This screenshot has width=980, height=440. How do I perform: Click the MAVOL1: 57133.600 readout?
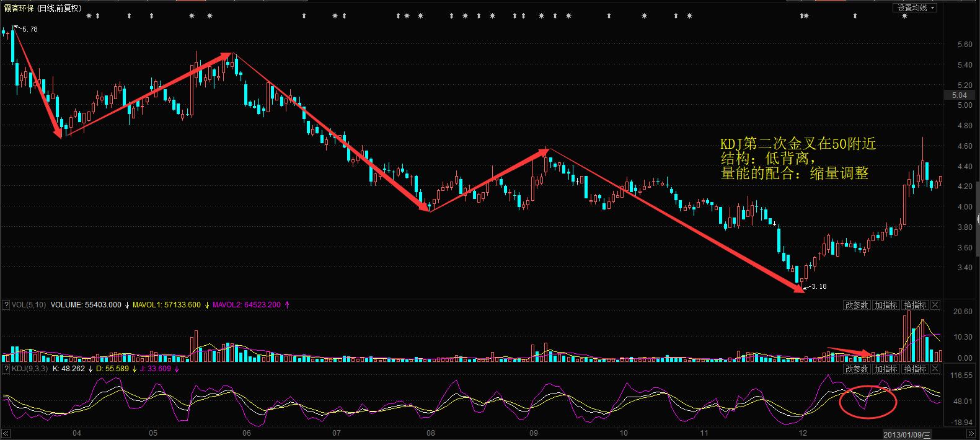coord(167,305)
